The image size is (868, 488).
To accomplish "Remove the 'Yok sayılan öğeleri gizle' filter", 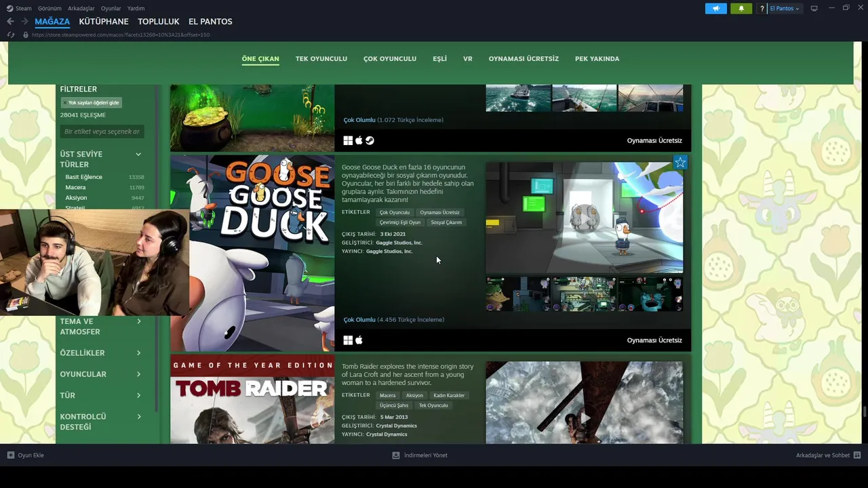I will coord(65,103).
